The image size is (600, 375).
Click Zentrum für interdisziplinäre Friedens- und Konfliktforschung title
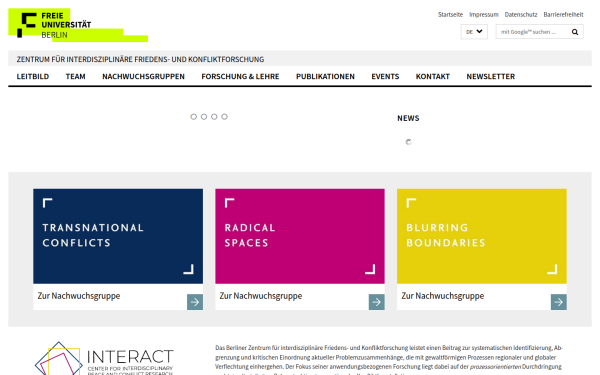coord(140,59)
